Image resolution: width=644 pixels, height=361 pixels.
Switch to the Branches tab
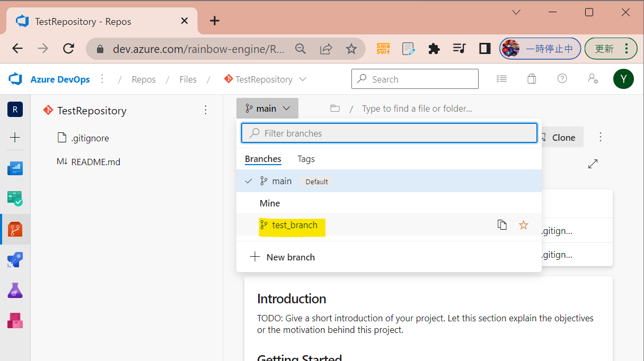click(263, 159)
